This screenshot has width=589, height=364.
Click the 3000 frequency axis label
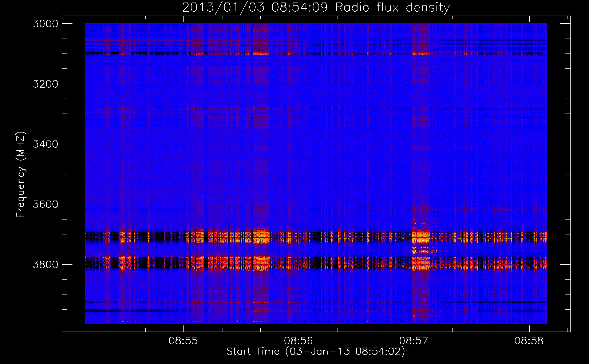[x=46, y=24]
